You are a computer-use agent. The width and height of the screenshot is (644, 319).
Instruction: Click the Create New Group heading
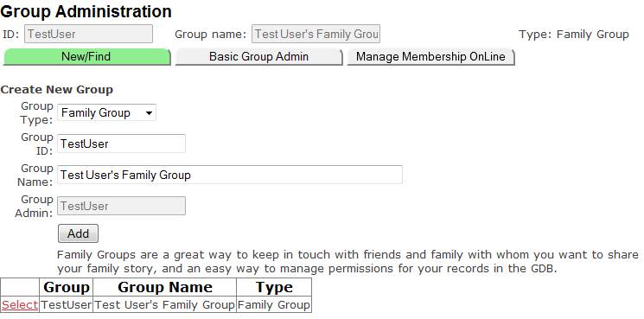point(57,90)
